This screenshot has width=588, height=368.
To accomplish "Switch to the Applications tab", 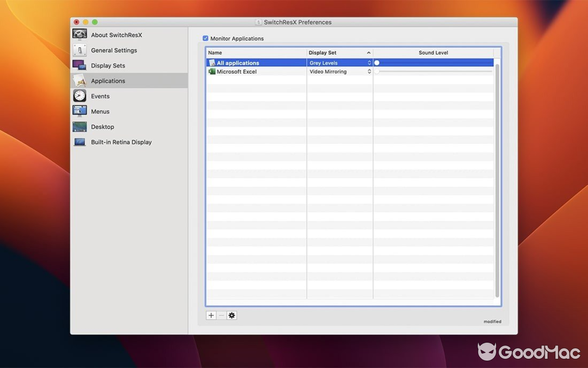I will click(108, 80).
